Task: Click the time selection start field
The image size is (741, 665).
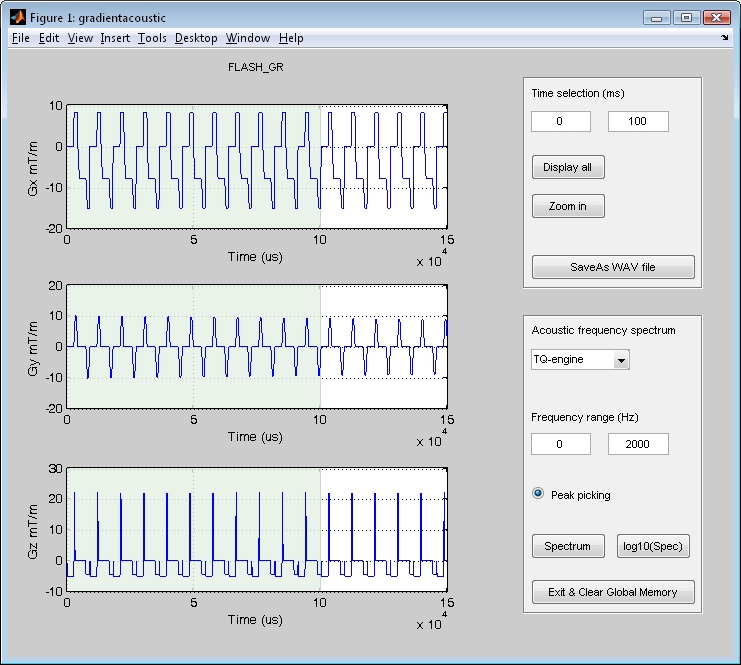Action: 561,121
